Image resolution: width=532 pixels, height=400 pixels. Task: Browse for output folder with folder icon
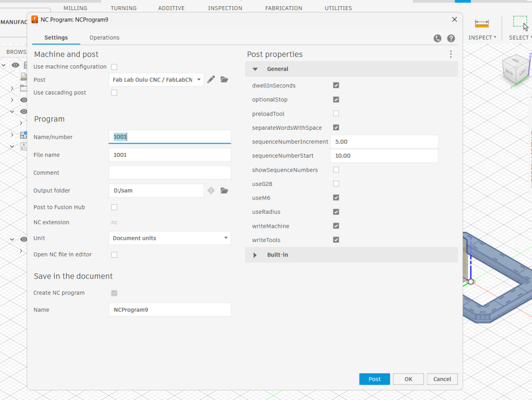(224, 190)
